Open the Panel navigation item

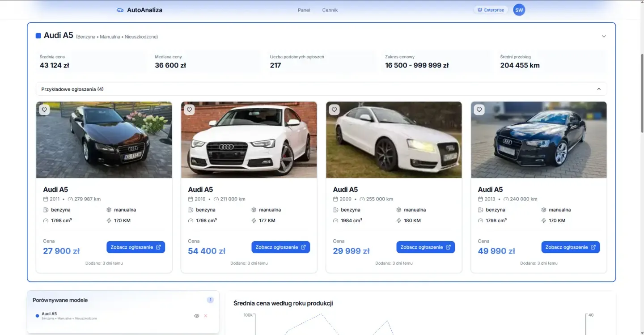(304, 10)
